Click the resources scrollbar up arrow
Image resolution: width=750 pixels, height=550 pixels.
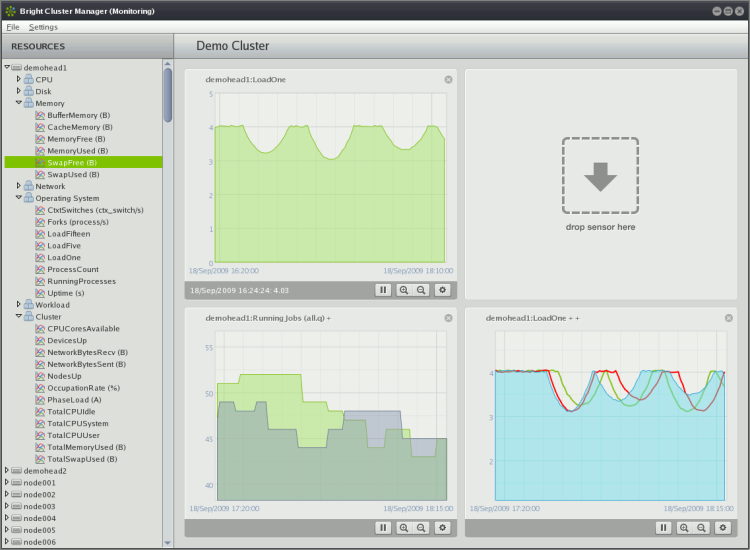point(167,64)
